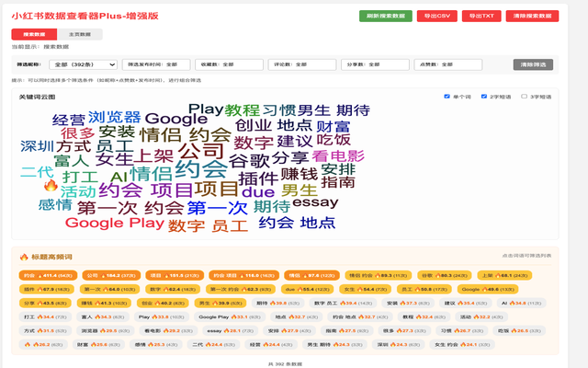This screenshot has width=588, height=368.
Task: Click the fire emoji in the word cloud
Action: pyautogui.click(x=51, y=185)
